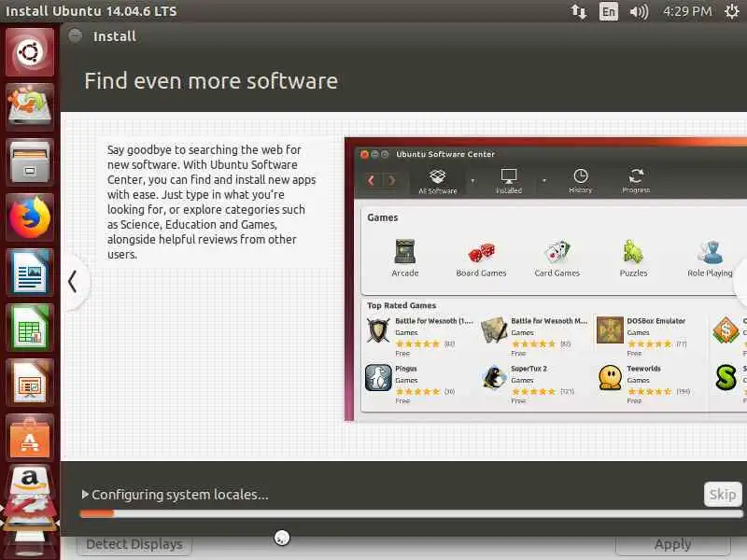The height and width of the screenshot is (560, 747).
Task: Open the Files manager in dock
Action: [x=30, y=161]
